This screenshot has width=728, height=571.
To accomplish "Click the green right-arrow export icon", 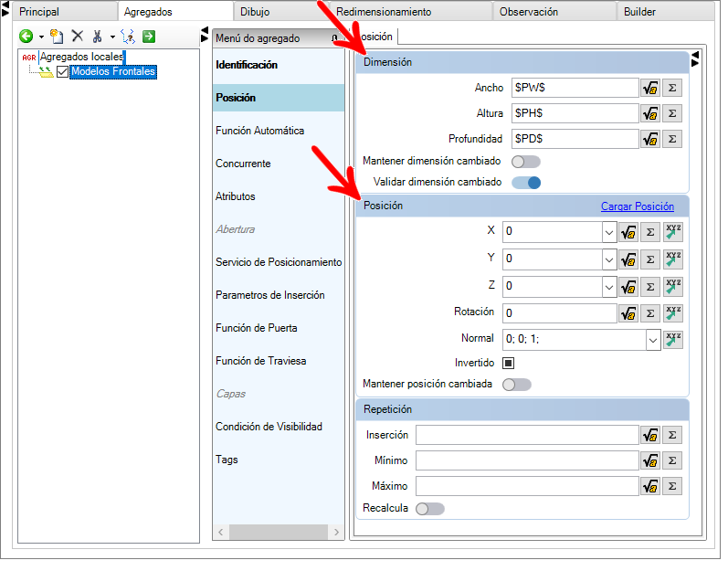I will (148, 37).
